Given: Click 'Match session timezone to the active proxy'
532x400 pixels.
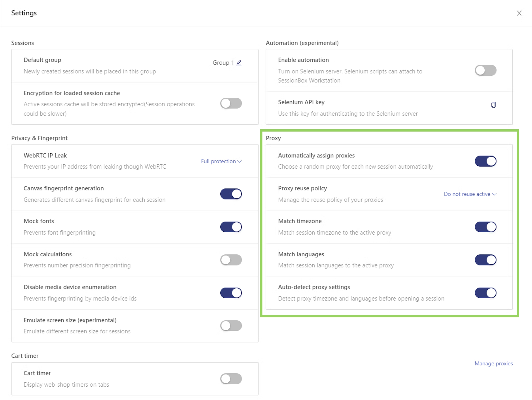Looking at the screenshot, I should coord(335,233).
